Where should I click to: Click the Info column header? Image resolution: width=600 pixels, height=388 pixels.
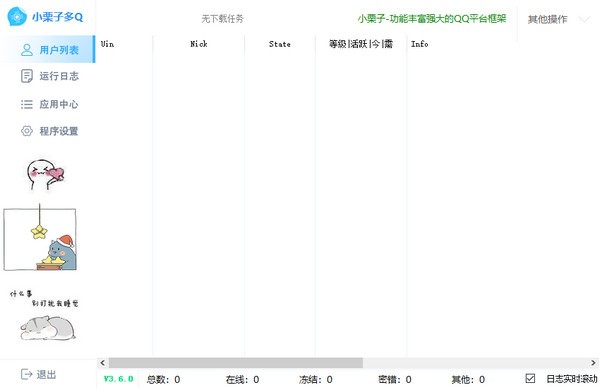click(419, 44)
